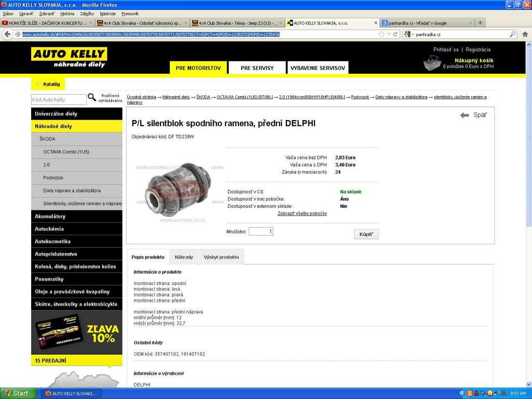Image resolution: width=532 pixels, height=399 pixels.
Task: Open the Katalóg tab
Action: click(x=47, y=84)
